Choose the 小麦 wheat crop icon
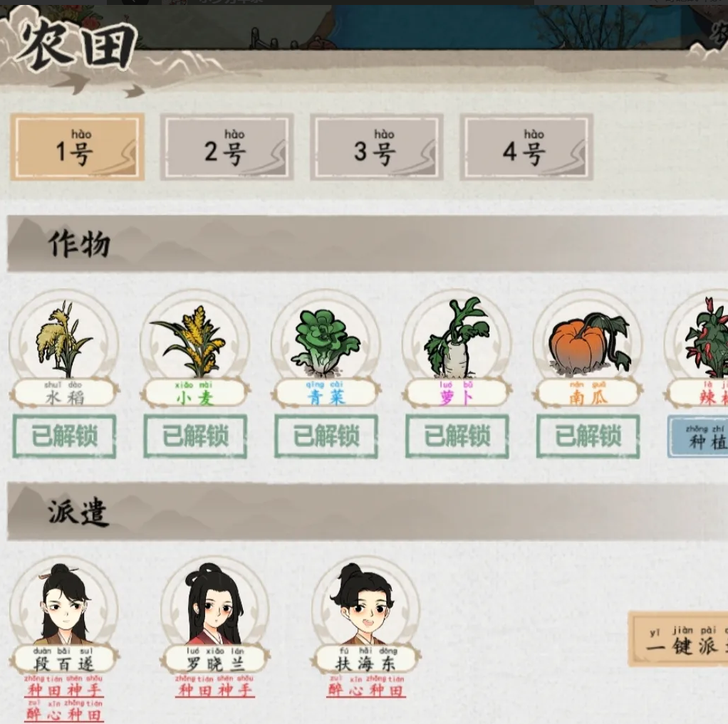This screenshot has width=728, height=724. click(x=195, y=342)
